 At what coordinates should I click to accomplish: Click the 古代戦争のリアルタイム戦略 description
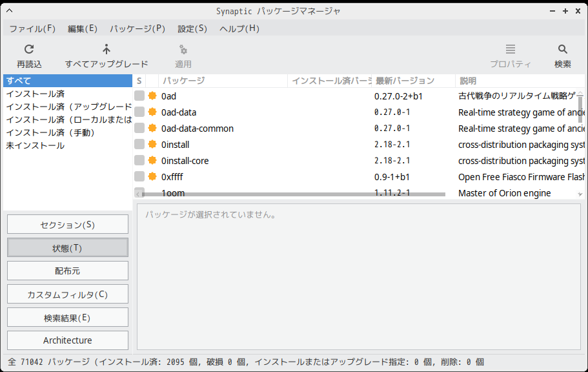click(x=518, y=96)
